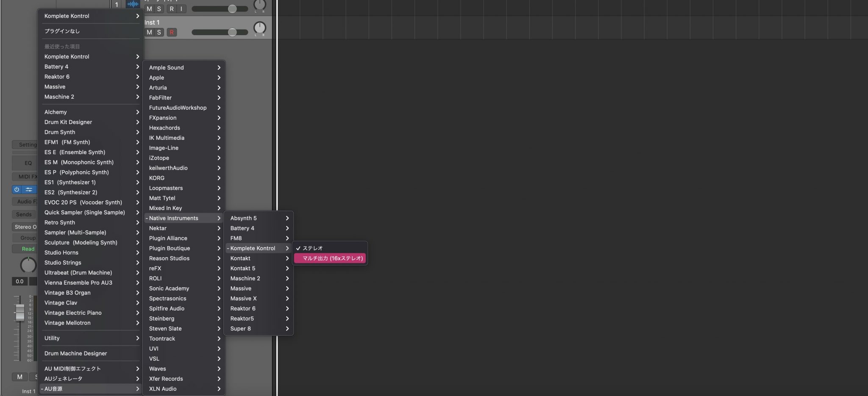Choose マルチ出力 (16xステレオ) option
The height and width of the screenshot is (396, 868).
pyautogui.click(x=330, y=258)
